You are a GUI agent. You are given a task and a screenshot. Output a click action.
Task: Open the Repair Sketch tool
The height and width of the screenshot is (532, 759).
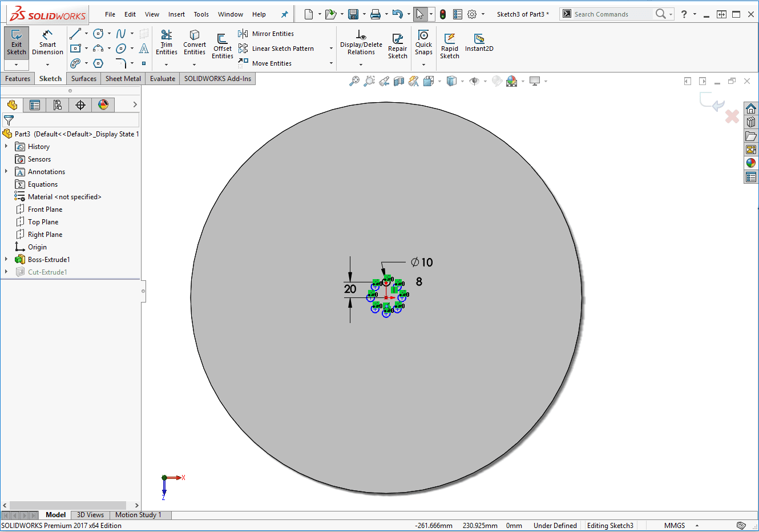pyautogui.click(x=397, y=46)
